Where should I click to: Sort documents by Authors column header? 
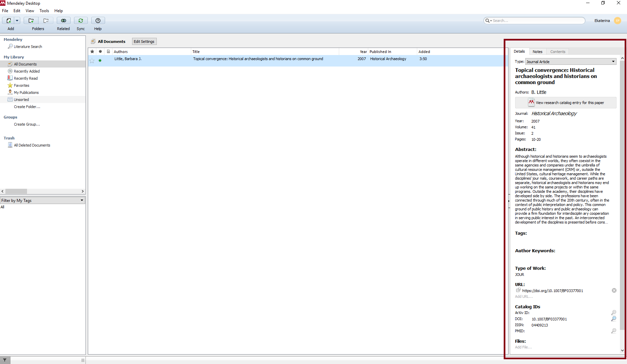pyautogui.click(x=151, y=52)
